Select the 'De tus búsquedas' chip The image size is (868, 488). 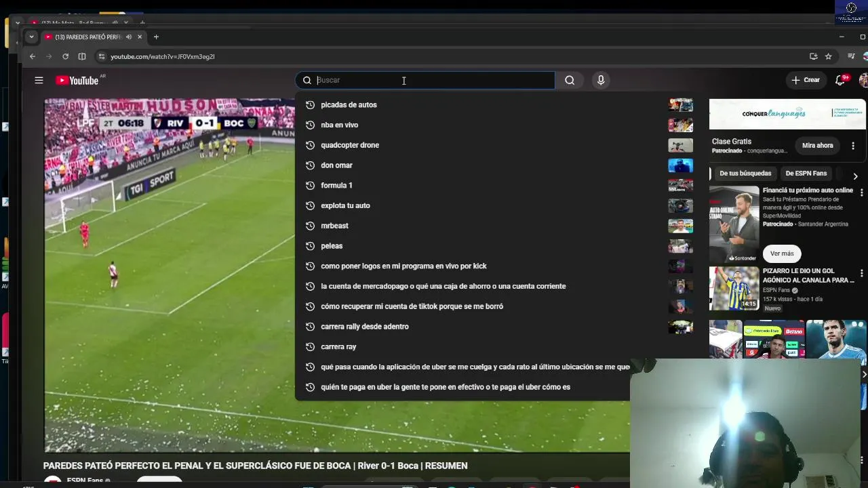tap(745, 174)
